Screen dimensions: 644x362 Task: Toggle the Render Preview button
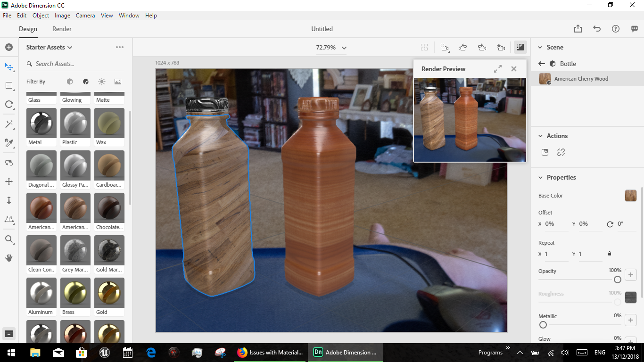click(520, 47)
